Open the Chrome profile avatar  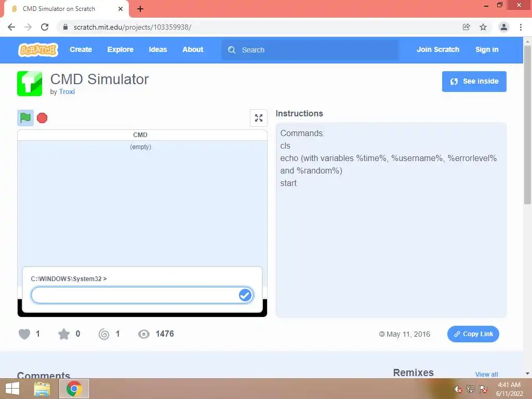pos(504,27)
